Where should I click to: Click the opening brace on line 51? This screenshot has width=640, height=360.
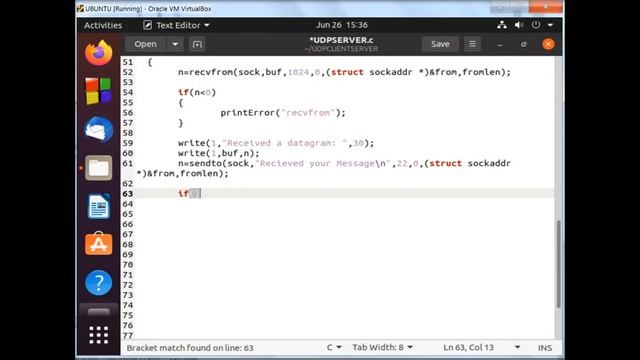pos(150,62)
